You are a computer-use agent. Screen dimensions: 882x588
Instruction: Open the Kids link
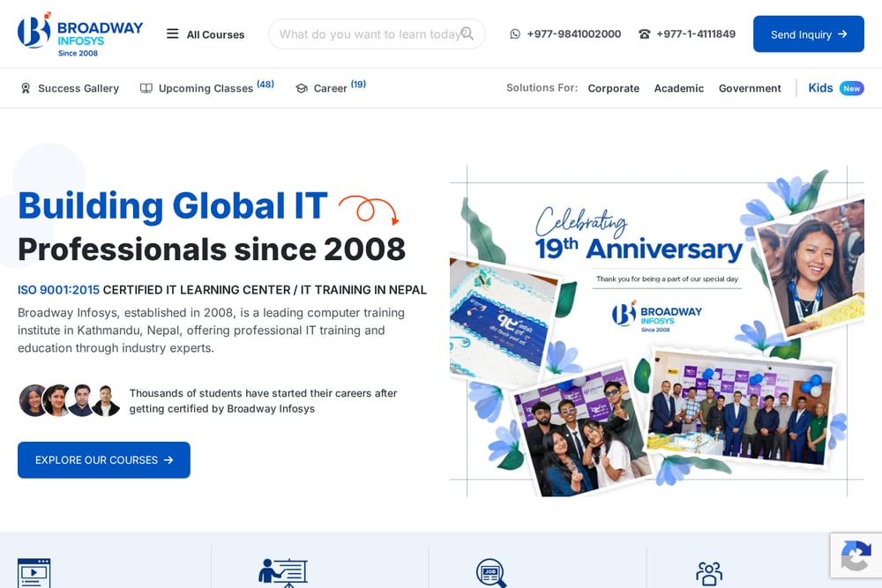point(820,87)
